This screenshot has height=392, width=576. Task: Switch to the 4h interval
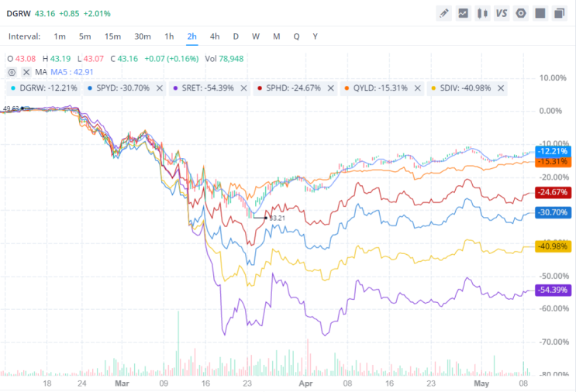tap(215, 36)
